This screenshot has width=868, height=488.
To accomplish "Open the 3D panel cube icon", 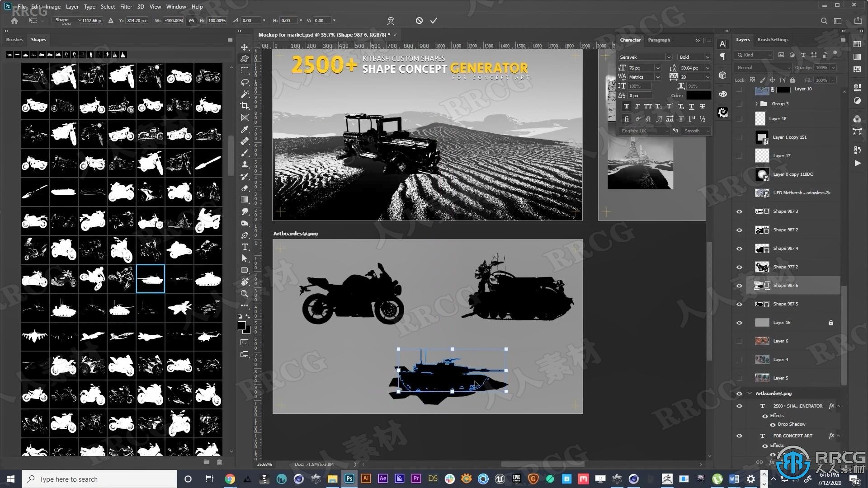I will 722,75.
